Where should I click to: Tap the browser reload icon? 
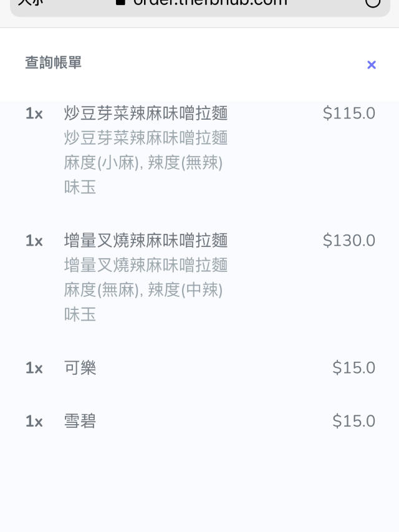pyautogui.click(x=372, y=2)
